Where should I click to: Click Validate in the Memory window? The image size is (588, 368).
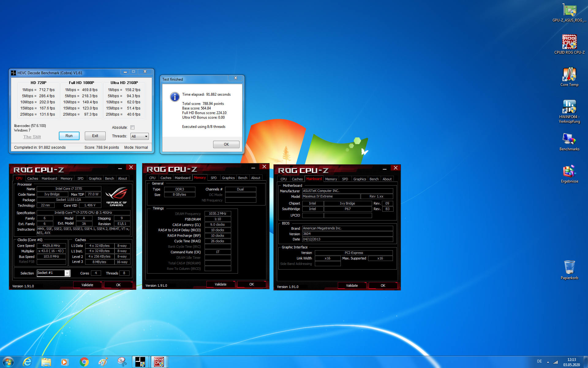(x=221, y=284)
